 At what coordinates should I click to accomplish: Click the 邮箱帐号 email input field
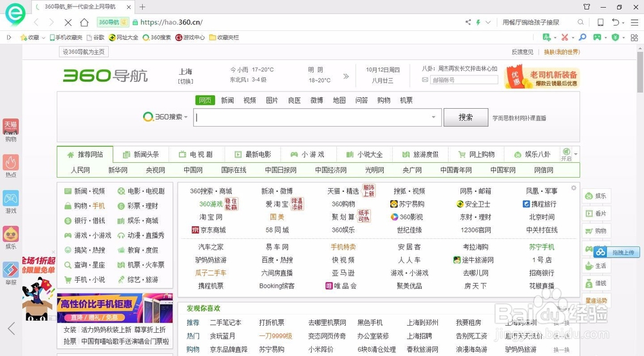pos(464,80)
